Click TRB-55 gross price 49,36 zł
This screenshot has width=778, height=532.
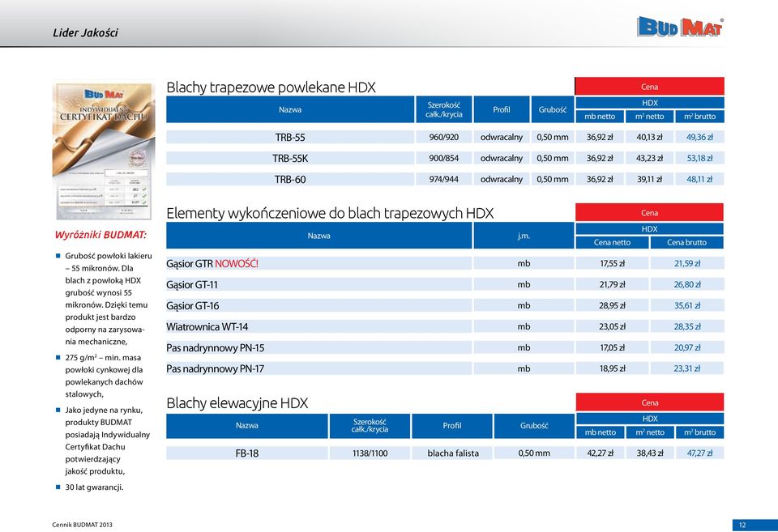coord(699,138)
